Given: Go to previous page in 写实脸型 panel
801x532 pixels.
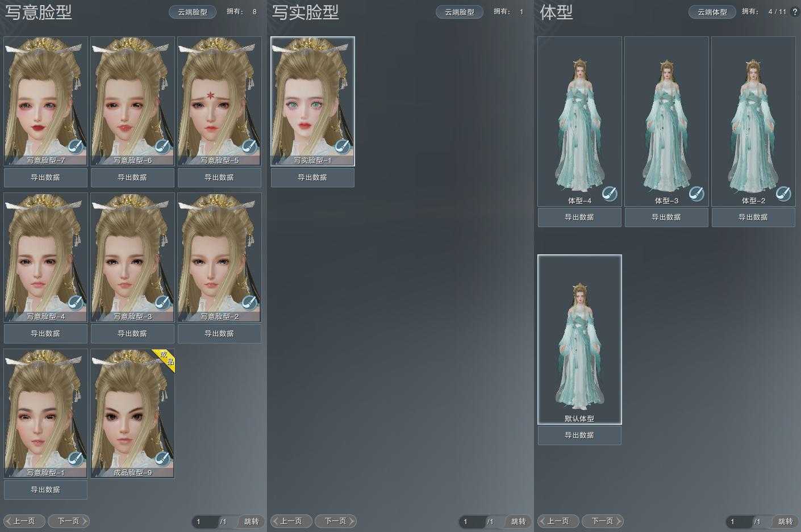Looking at the screenshot, I should (x=291, y=521).
